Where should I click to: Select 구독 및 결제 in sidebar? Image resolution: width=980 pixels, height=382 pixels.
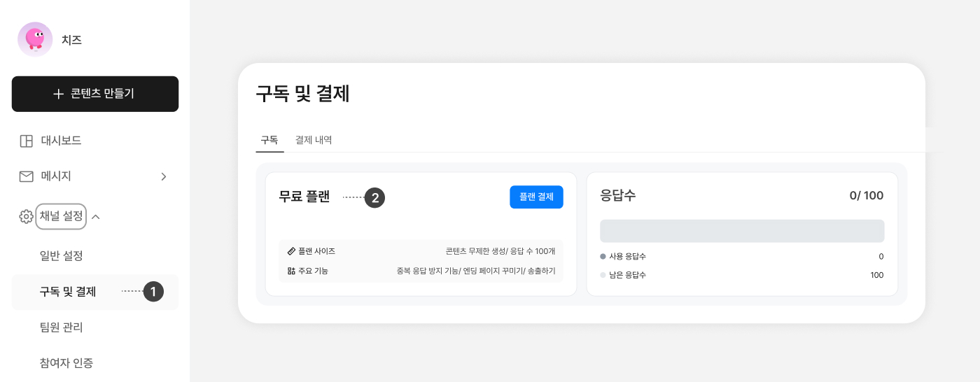68,292
